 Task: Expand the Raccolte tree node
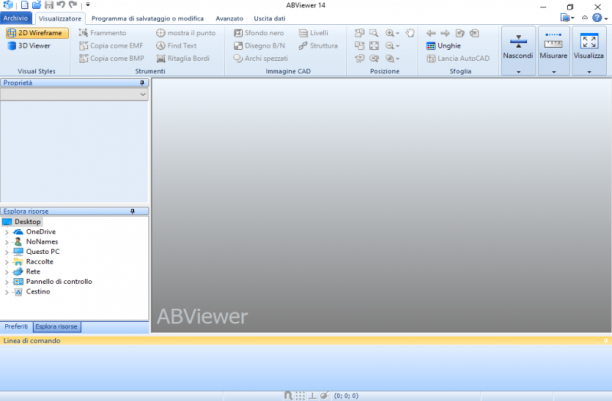(x=6, y=262)
